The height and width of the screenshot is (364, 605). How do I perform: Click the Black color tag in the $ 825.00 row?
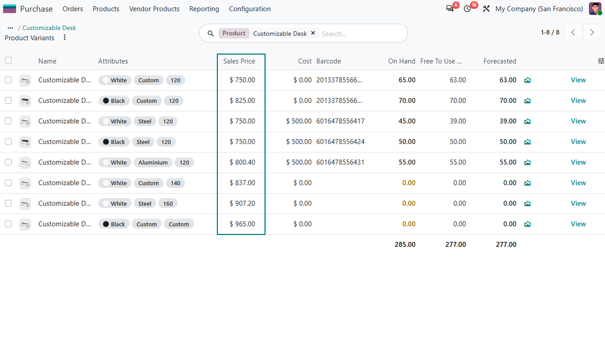click(114, 101)
